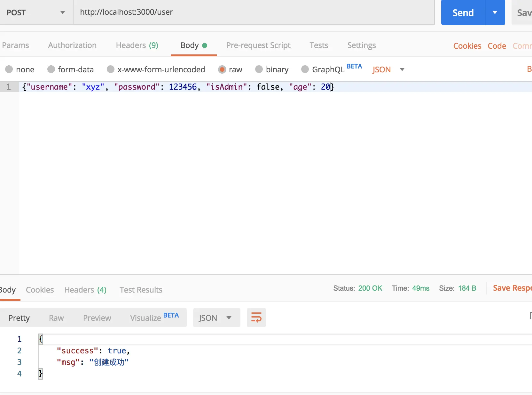
Task: Select the raw body option
Action: (x=230, y=69)
